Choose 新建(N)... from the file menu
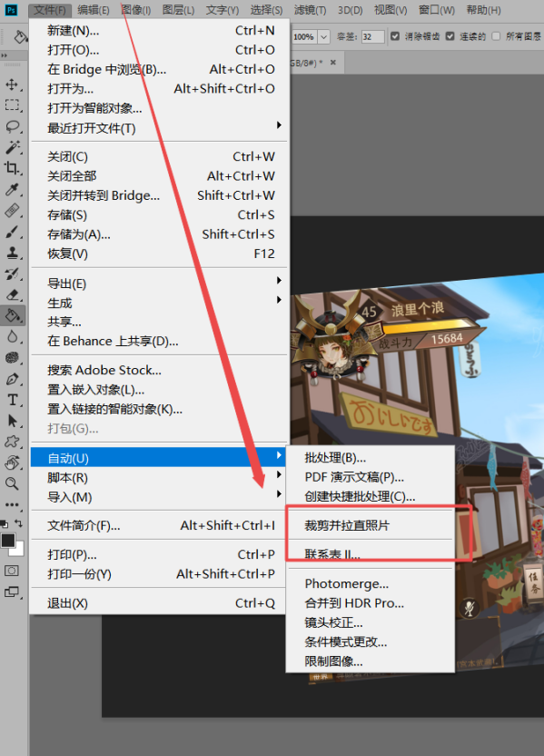The width and height of the screenshot is (544, 756). pyautogui.click(x=160, y=31)
